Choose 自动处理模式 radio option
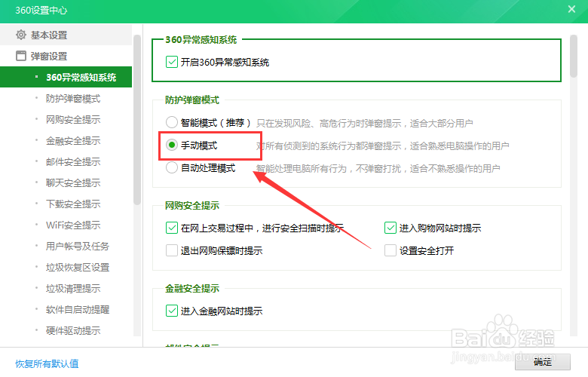Screen dimensions: 588x377 click(171, 167)
